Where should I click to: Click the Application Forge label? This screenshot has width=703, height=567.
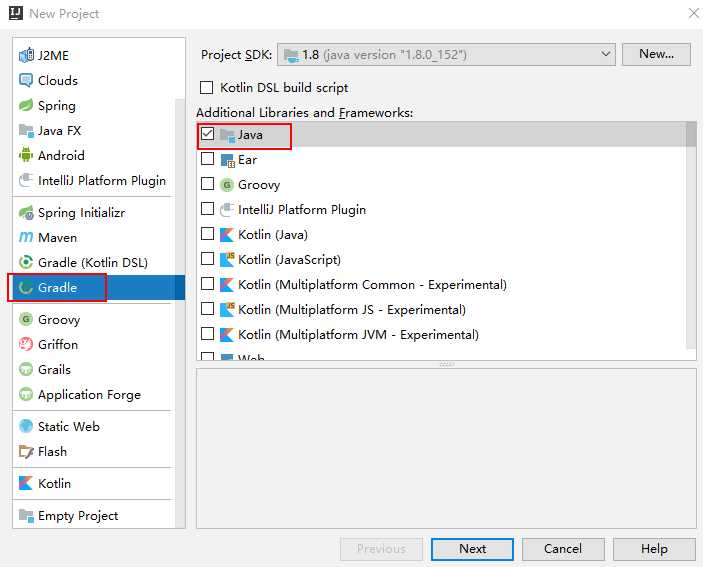tap(89, 394)
